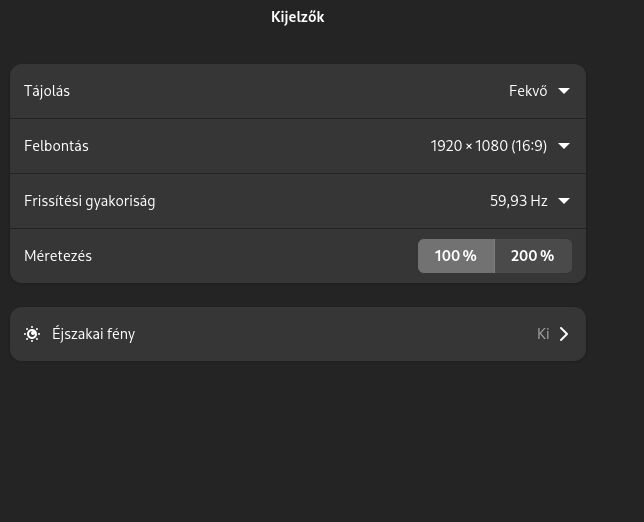The width and height of the screenshot is (644, 522).
Task: Open the Éjszakai fény settings row
Action: (x=298, y=334)
